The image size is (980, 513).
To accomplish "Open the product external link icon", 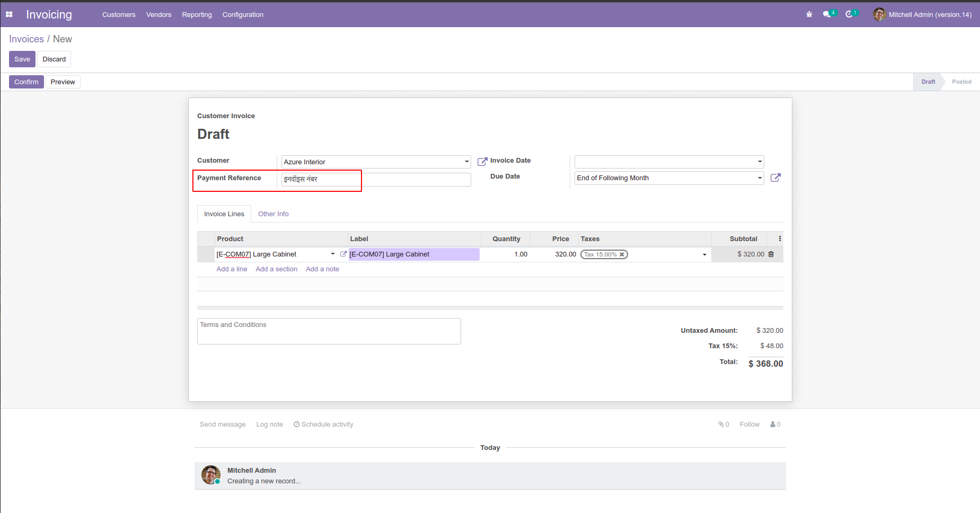I will 343,254.
